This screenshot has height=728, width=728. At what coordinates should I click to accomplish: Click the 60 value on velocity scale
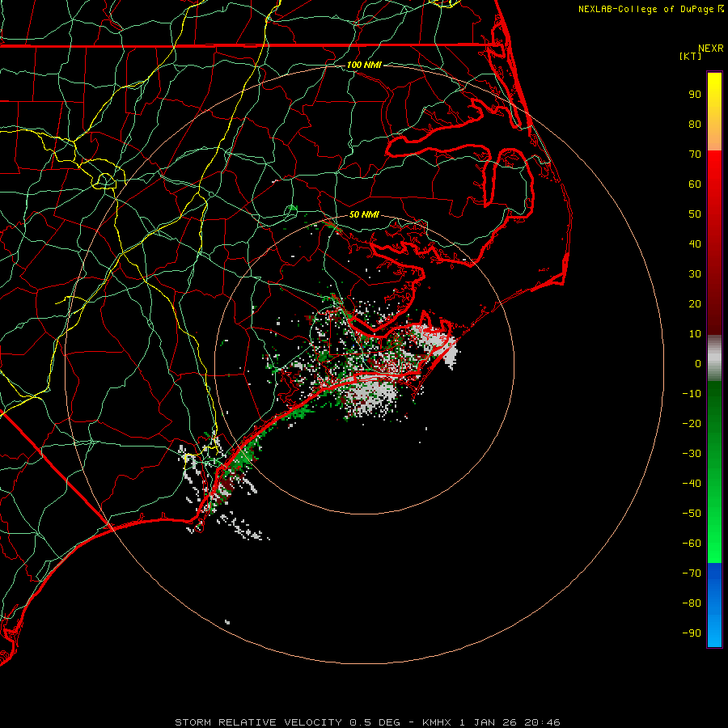click(695, 184)
